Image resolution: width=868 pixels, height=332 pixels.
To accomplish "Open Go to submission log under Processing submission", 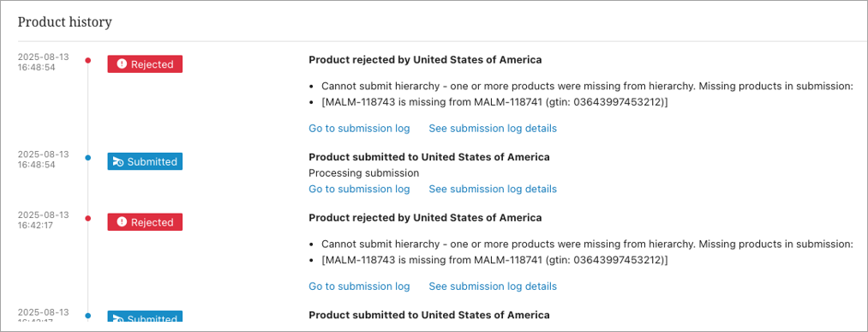I will point(359,189).
